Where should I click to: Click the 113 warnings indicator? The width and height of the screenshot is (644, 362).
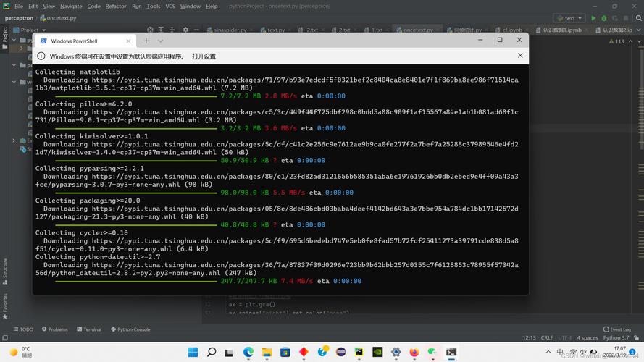616,41
